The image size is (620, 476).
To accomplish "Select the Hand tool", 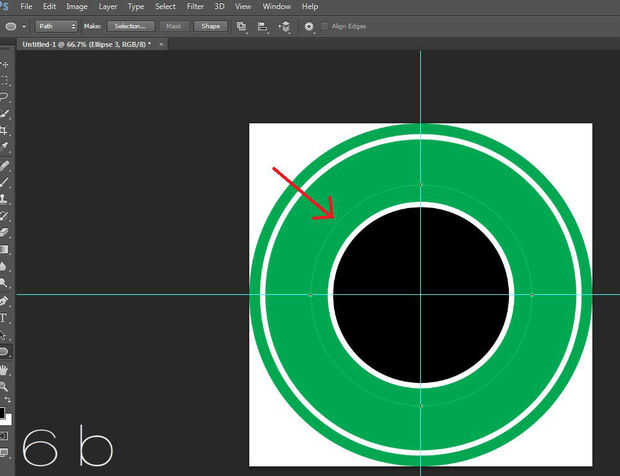I will pos(4,369).
